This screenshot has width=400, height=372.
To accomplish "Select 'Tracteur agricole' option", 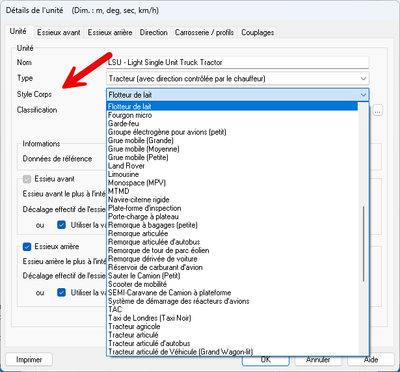I will pos(232,327).
